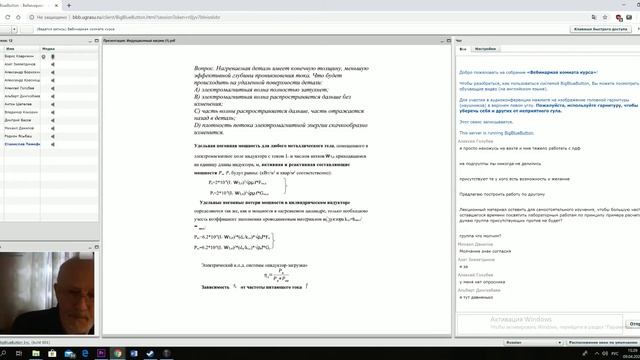Toggle microphone icon in Борис's row

coord(53,56)
